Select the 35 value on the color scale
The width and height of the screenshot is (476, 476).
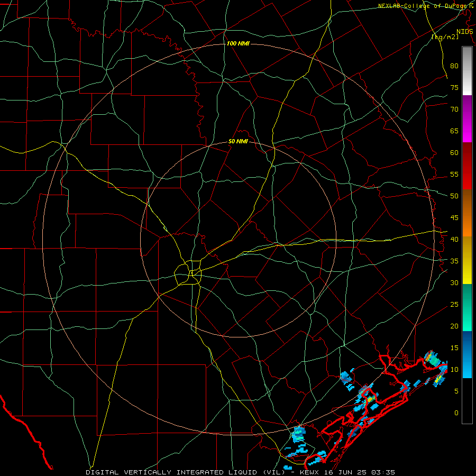pos(454,261)
